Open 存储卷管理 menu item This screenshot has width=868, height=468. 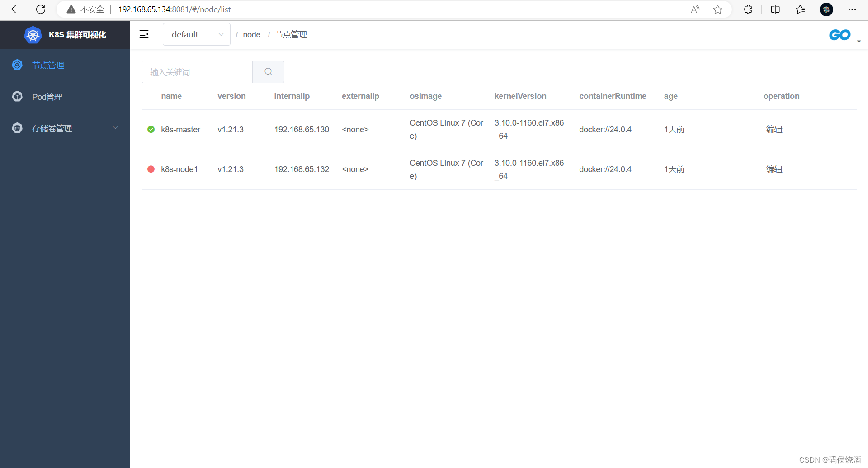tap(65, 128)
